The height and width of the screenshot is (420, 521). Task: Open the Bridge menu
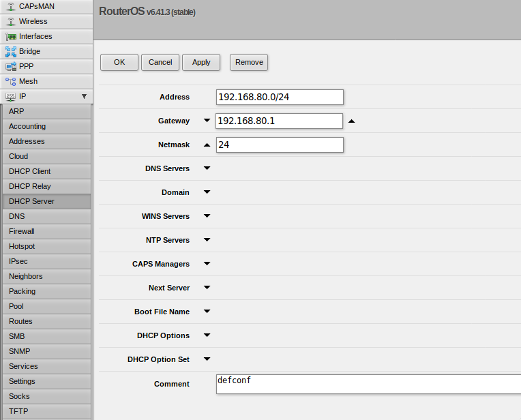[46, 51]
